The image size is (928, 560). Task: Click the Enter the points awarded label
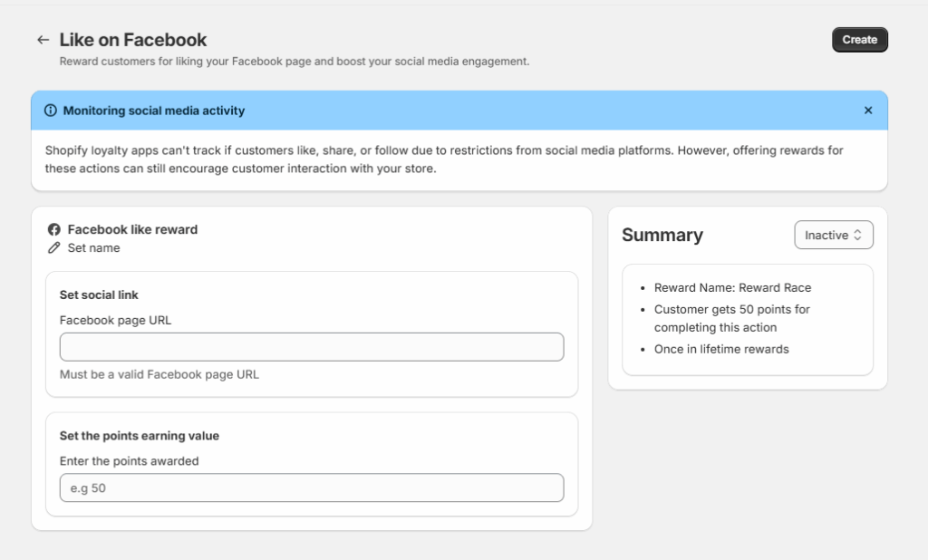point(129,461)
